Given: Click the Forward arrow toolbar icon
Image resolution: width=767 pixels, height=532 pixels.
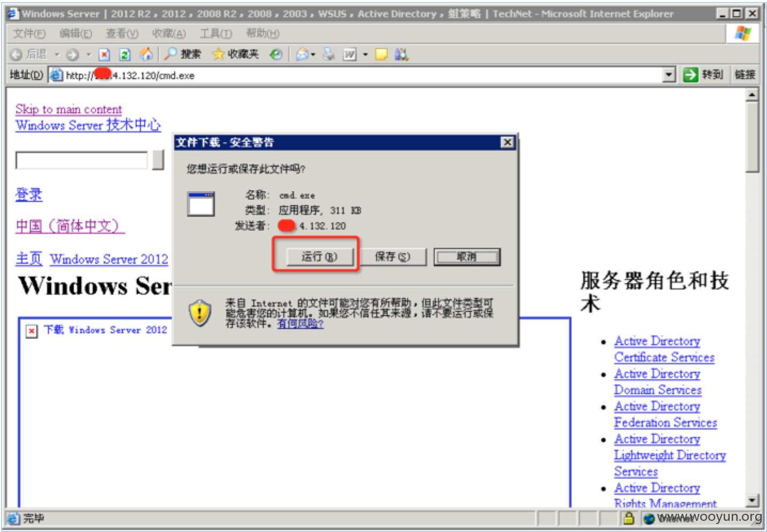Looking at the screenshot, I should (73, 54).
